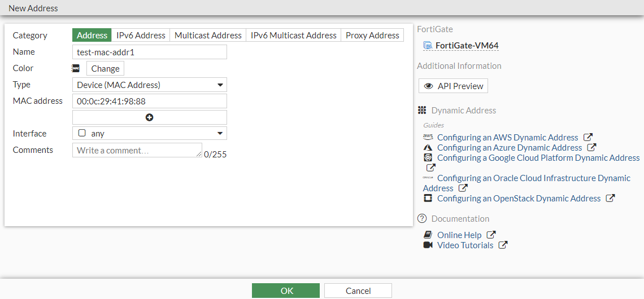Image resolution: width=644 pixels, height=299 pixels.
Task: Expand the Interface dropdown arrow
Action: coord(220,134)
